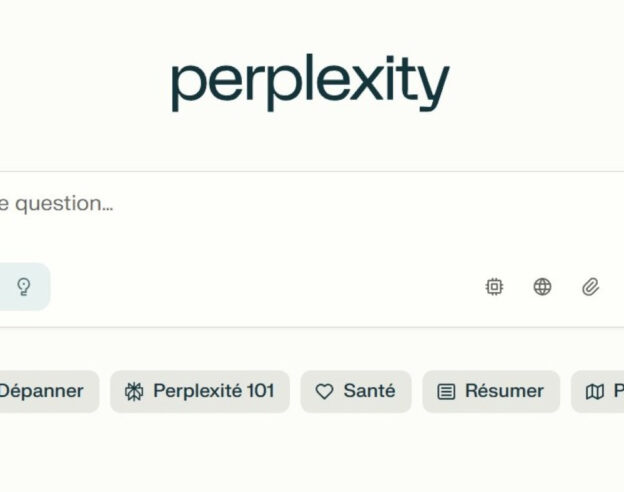The width and height of the screenshot is (624, 492).
Task: Click empty space inside the ask box
Action: [279, 287]
